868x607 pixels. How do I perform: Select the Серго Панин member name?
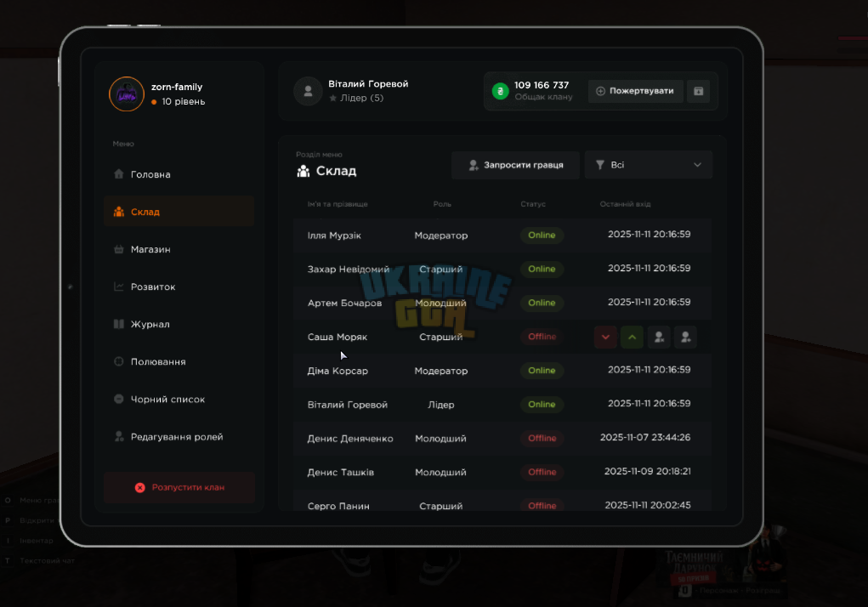click(338, 506)
